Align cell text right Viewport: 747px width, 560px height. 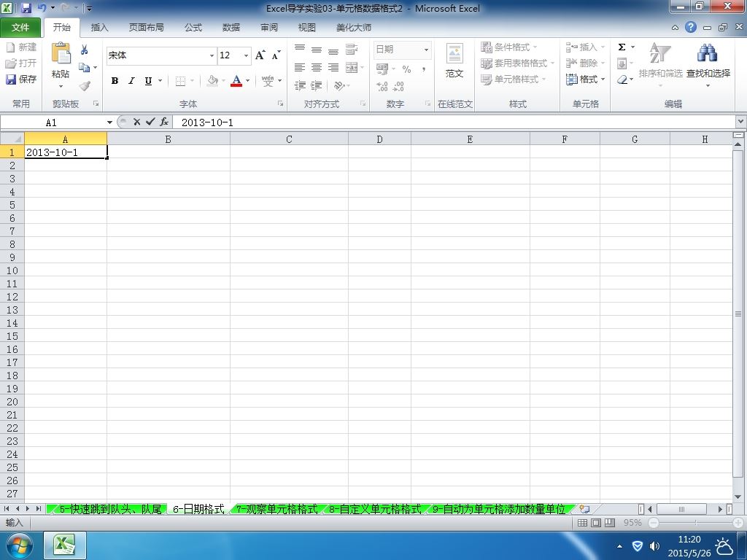coord(333,68)
